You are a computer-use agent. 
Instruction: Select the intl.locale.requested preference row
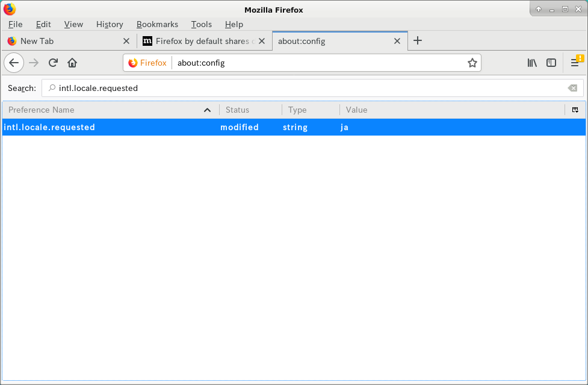(x=294, y=127)
